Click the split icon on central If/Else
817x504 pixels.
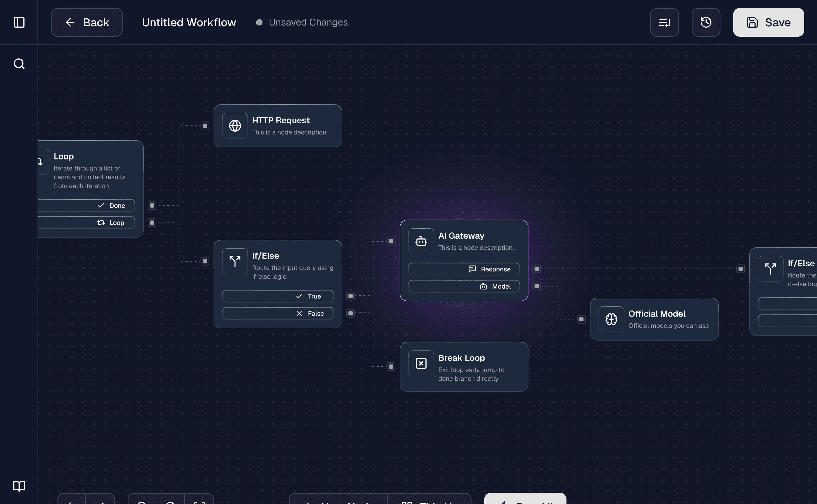tap(235, 261)
